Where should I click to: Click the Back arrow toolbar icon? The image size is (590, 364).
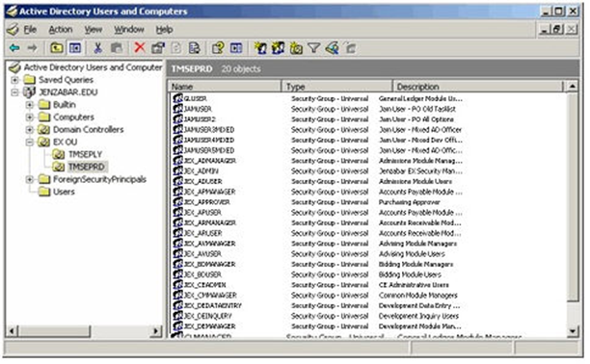click(14, 48)
